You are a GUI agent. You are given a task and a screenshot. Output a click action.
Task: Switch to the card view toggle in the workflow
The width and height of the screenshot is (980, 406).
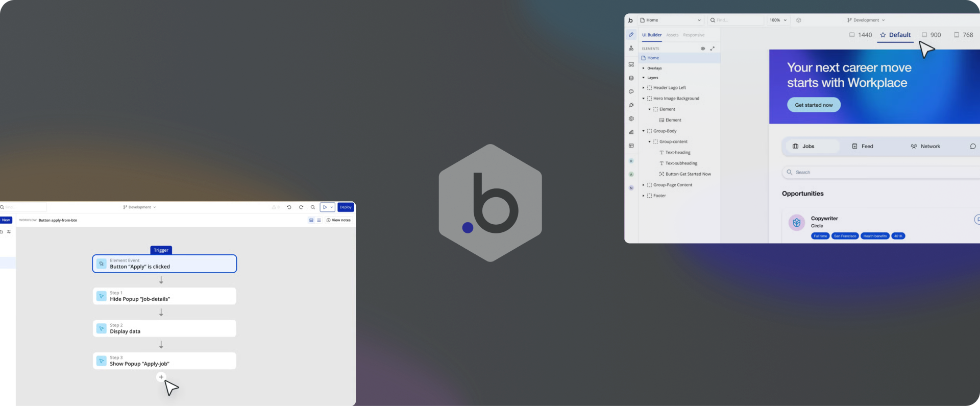point(311,220)
